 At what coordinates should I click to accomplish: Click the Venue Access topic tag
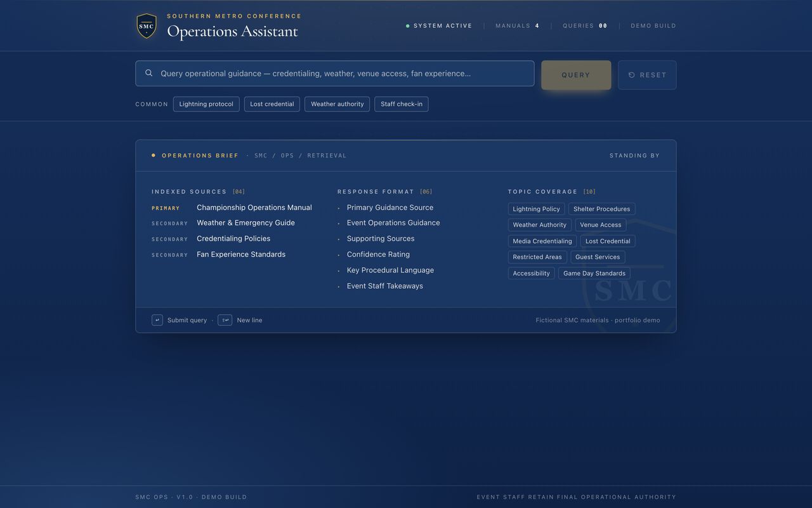pyautogui.click(x=600, y=225)
